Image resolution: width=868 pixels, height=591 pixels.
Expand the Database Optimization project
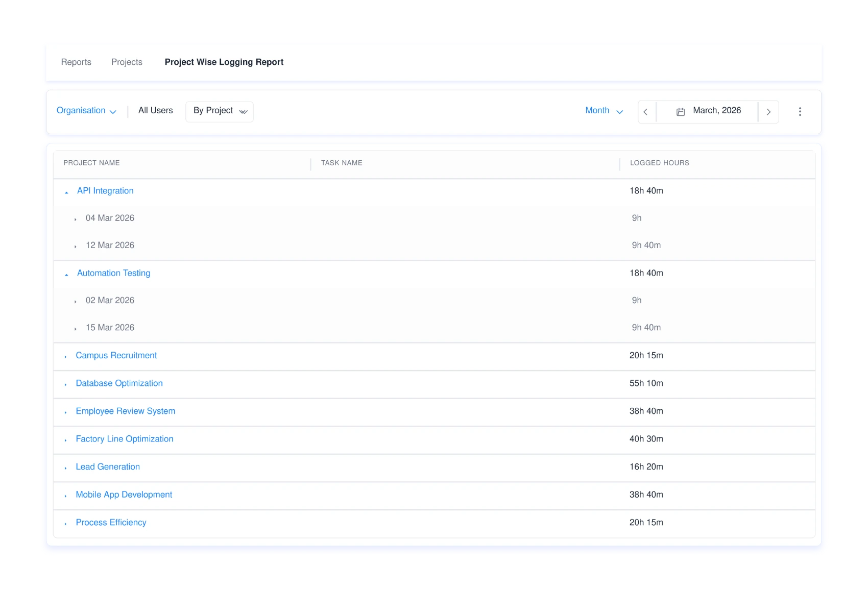65,384
